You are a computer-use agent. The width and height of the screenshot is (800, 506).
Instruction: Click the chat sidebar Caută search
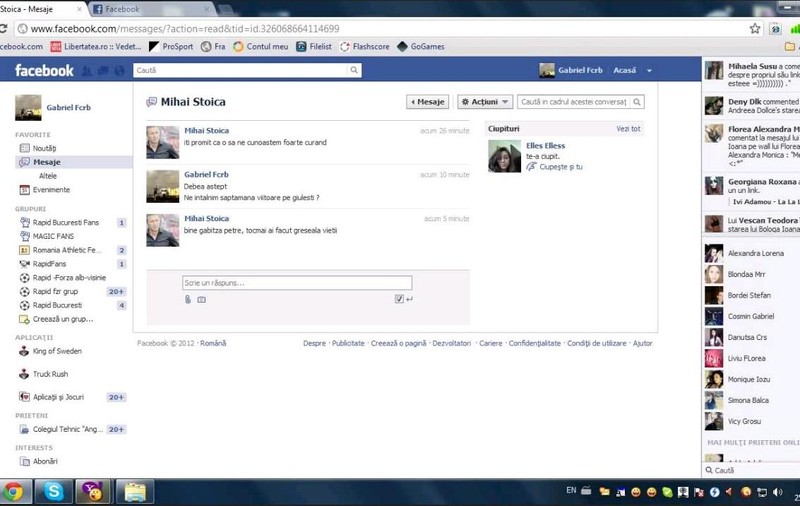[x=751, y=470]
